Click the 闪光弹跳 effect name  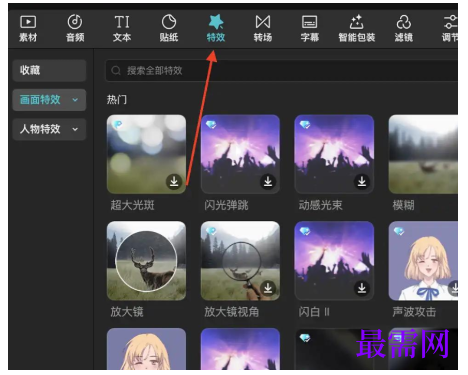226,205
